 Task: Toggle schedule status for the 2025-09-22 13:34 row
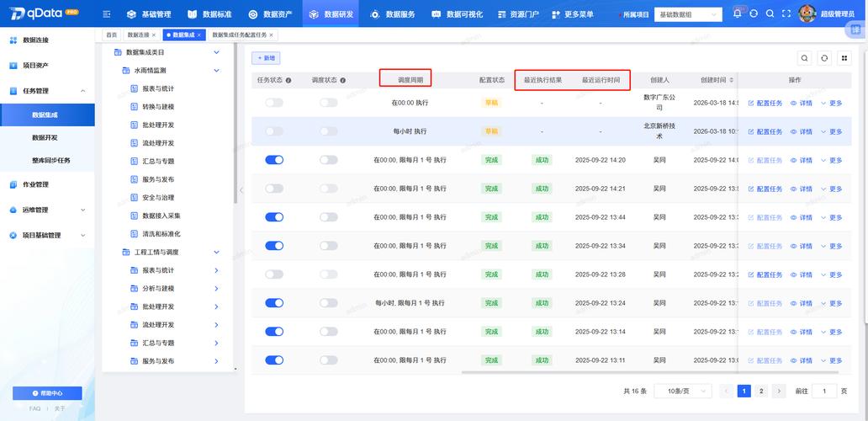pos(328,245)
